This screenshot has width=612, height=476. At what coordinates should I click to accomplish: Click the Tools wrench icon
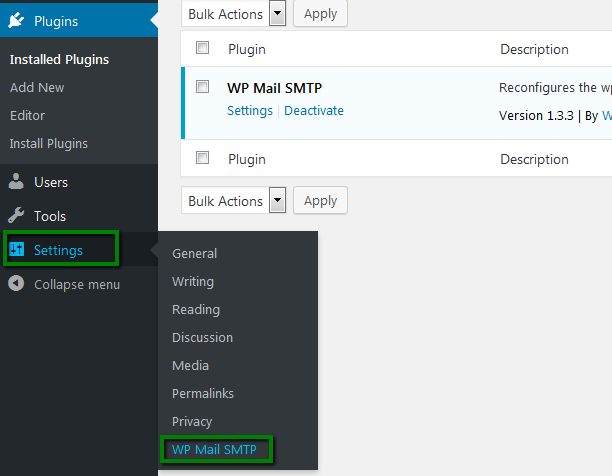click(16, 215)
